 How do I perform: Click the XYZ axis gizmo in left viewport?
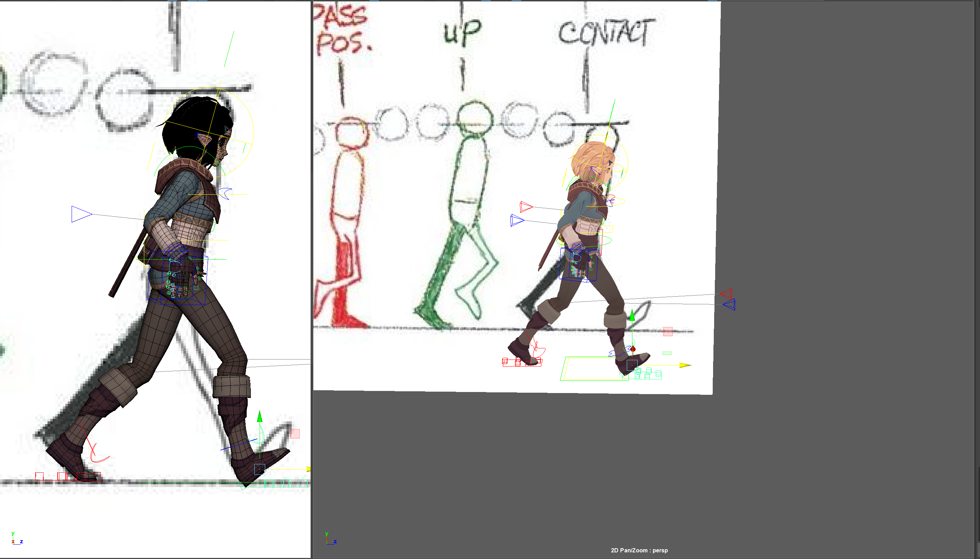click(16, 539)
